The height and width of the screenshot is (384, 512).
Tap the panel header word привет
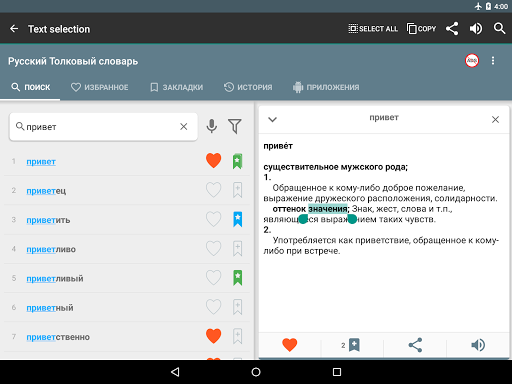tap(384, 117)
